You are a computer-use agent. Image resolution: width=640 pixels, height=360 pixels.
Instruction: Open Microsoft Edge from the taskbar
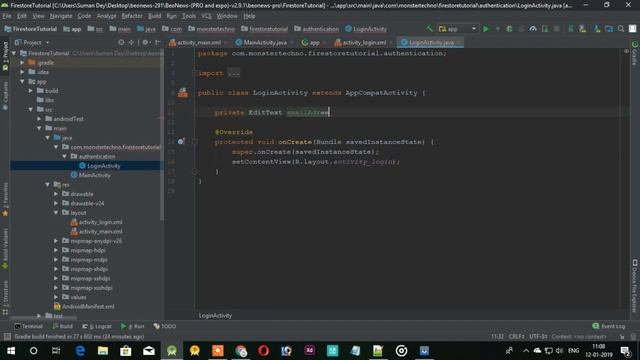[x=80, y=351]
